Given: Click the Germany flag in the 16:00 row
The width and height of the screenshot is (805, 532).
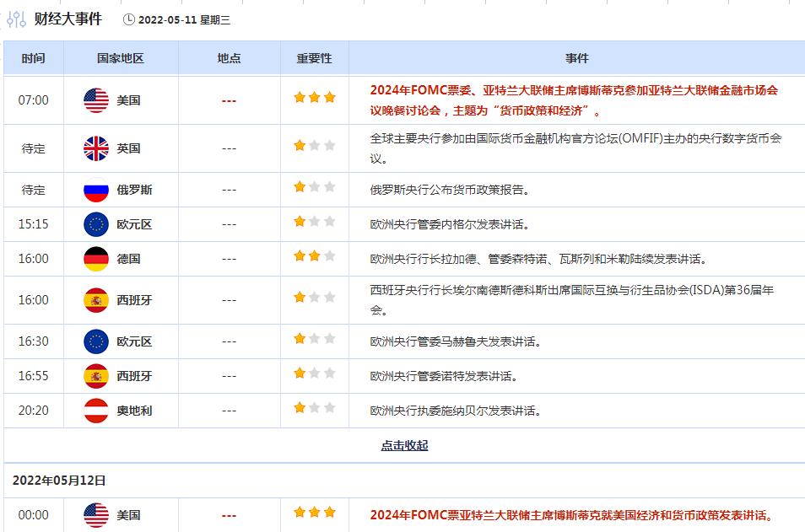Looking at the screenshot, I should (x=96, y=259).
